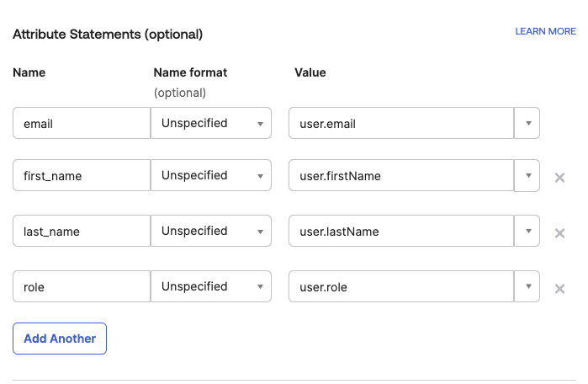Click the Add Another button
Viewport: 588px width, 384px height.
(60, 339)
